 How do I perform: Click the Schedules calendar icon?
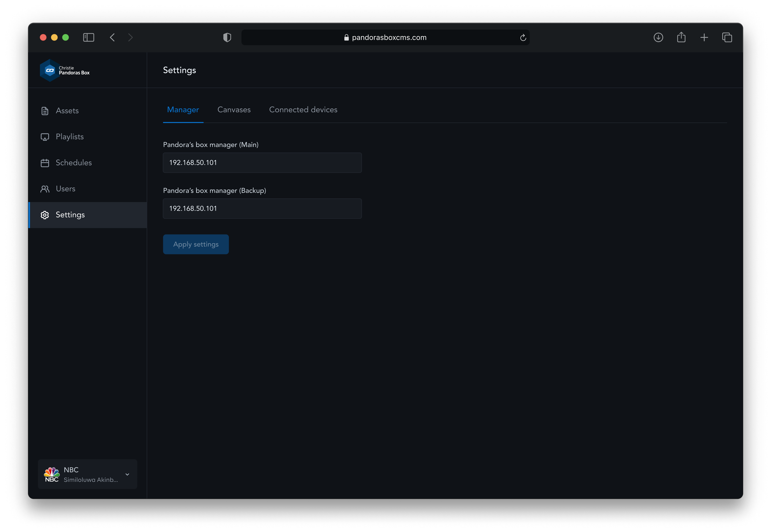click(45, 163)
